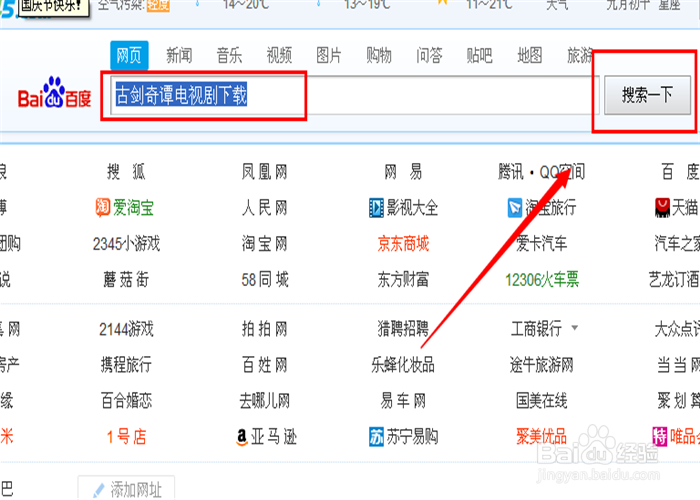Open the 百合婚恋 link

coord(126,401)
